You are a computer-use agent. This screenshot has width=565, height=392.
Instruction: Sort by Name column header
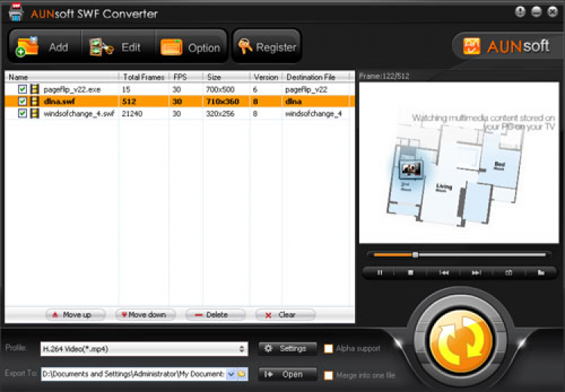coord(62,77)
